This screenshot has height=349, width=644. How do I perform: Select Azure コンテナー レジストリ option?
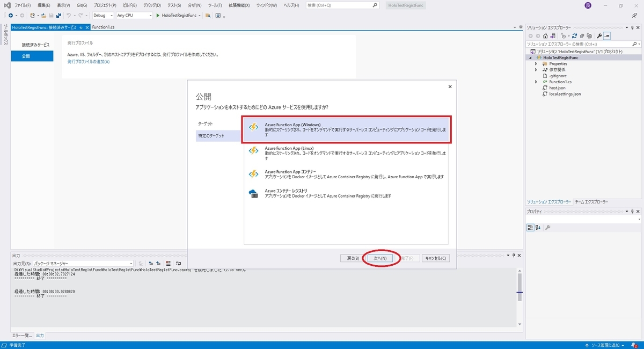coord(346,193)
